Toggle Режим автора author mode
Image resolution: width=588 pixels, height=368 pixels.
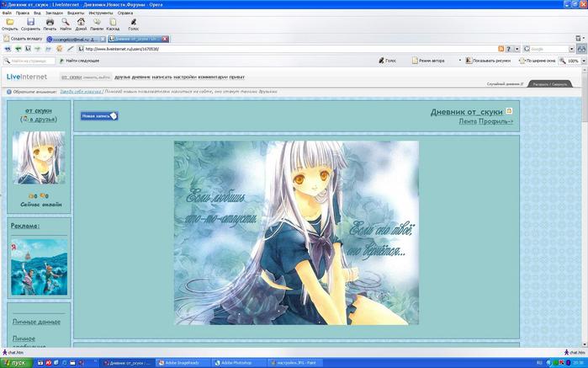pos(428,61)
